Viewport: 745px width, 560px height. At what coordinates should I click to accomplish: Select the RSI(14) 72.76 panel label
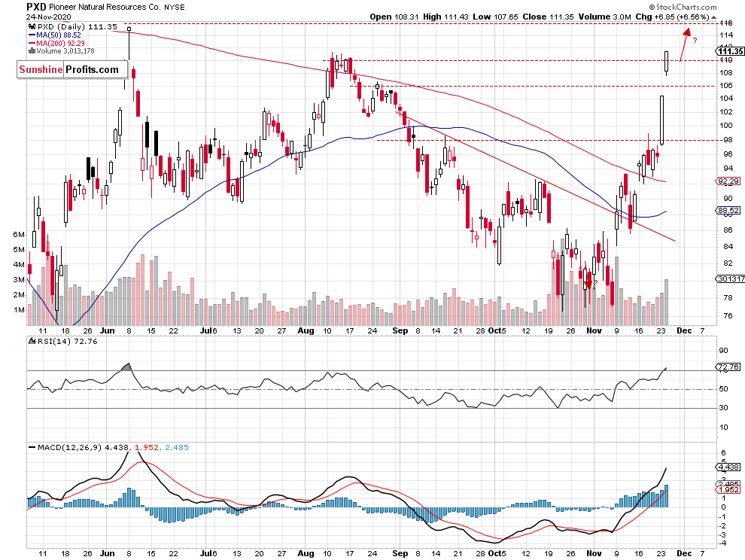[x=68, y=341]
